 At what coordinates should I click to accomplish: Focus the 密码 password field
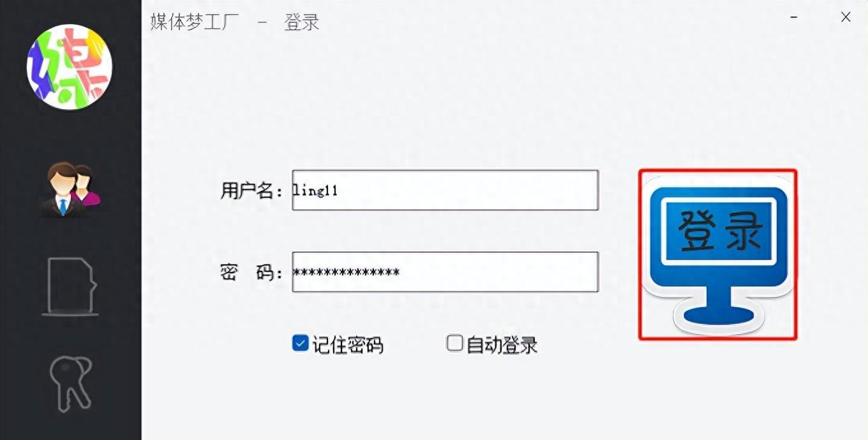445,272
